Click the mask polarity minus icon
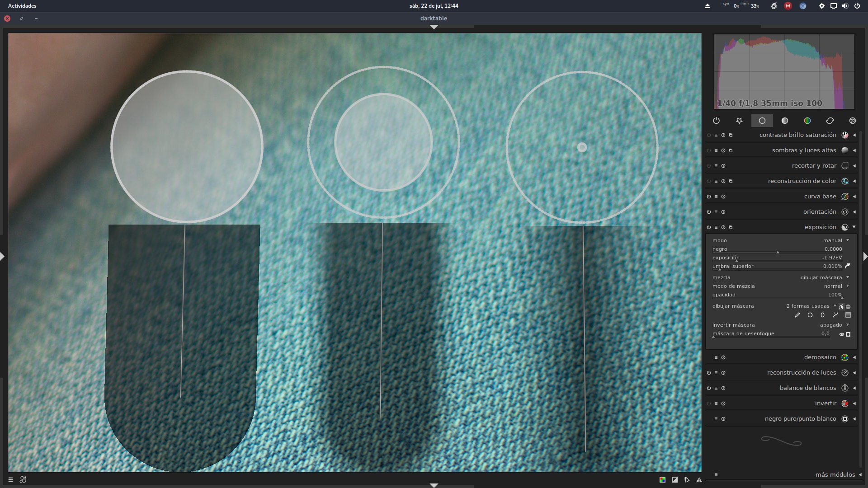The height and width of the screenshot is (488, 868). point(848,306)
